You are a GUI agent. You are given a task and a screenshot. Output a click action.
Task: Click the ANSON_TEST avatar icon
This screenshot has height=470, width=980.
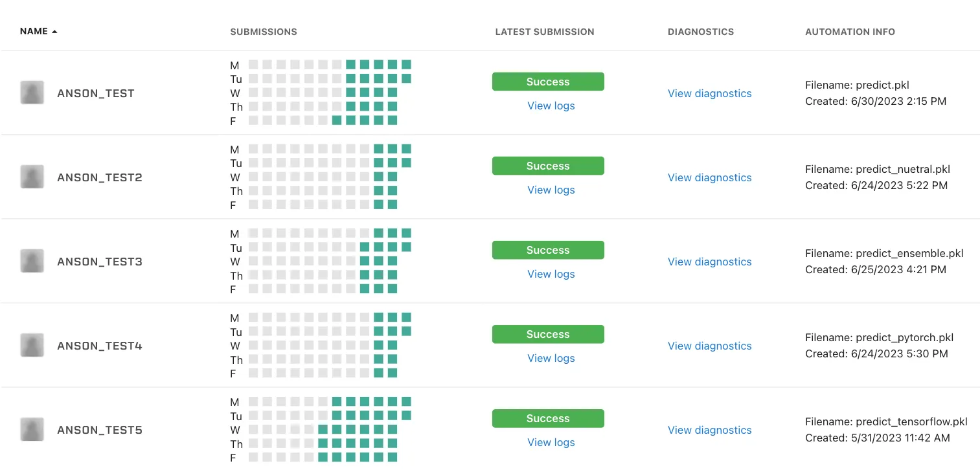click(x=32, y=93)
